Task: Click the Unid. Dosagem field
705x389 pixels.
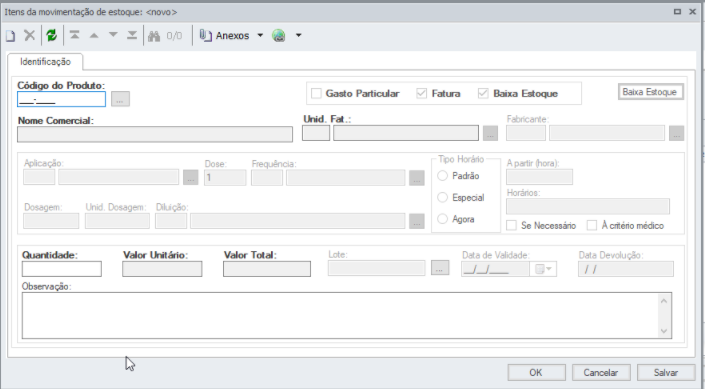Action: 117,221
